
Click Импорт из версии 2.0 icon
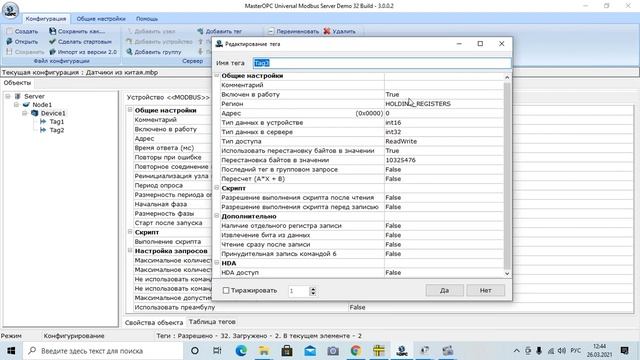(x=53, y=52)
